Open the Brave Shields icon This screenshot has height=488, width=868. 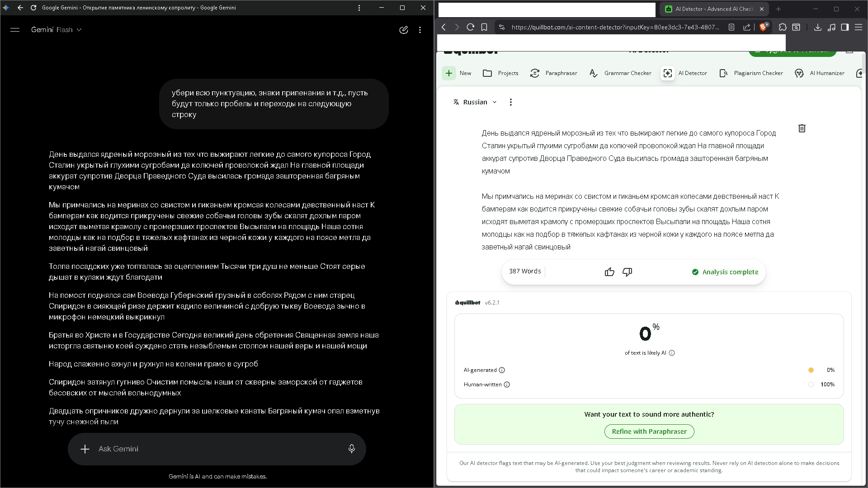[x=764, y=27]
